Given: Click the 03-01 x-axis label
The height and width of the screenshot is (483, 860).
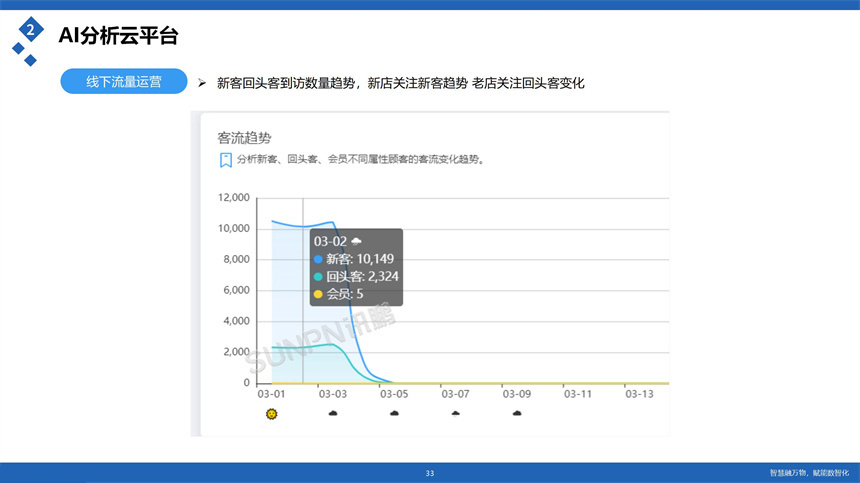Looking at the screenshot, I should pyautogui.click(x=271, y=394).
